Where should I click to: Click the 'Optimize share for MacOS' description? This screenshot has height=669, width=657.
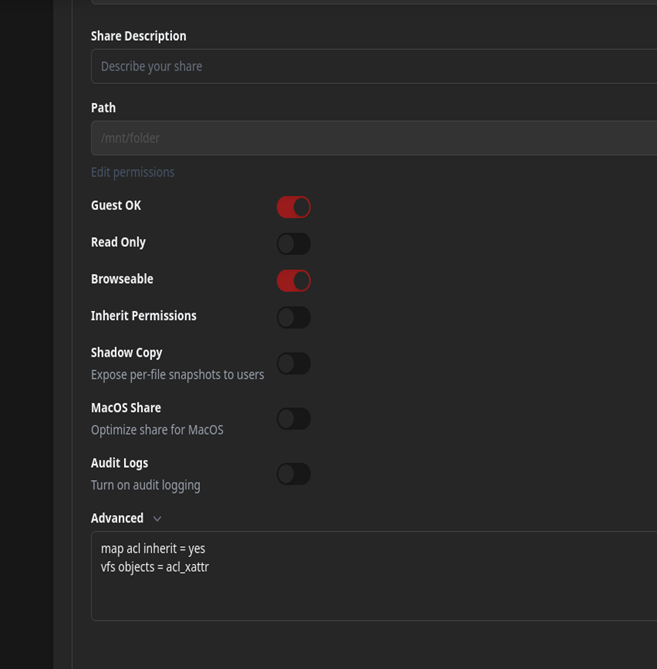(x=157, y=430)
